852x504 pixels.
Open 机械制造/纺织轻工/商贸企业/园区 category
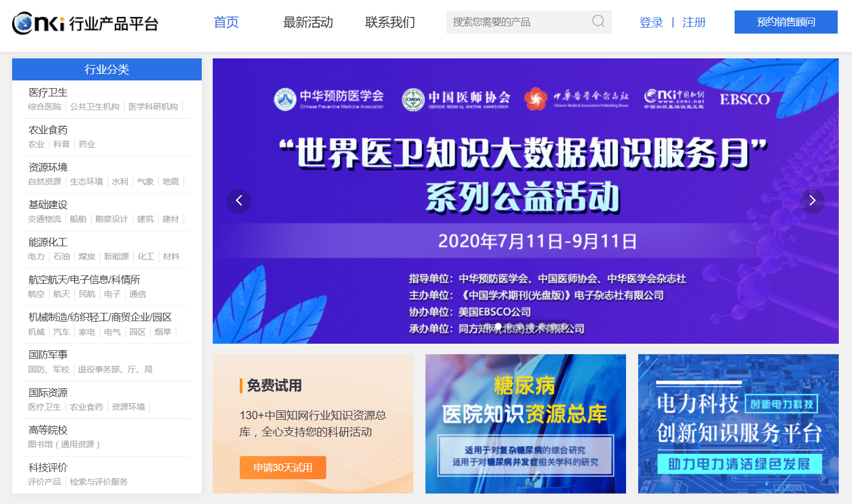pyautogui.click(x=100, y=317)
